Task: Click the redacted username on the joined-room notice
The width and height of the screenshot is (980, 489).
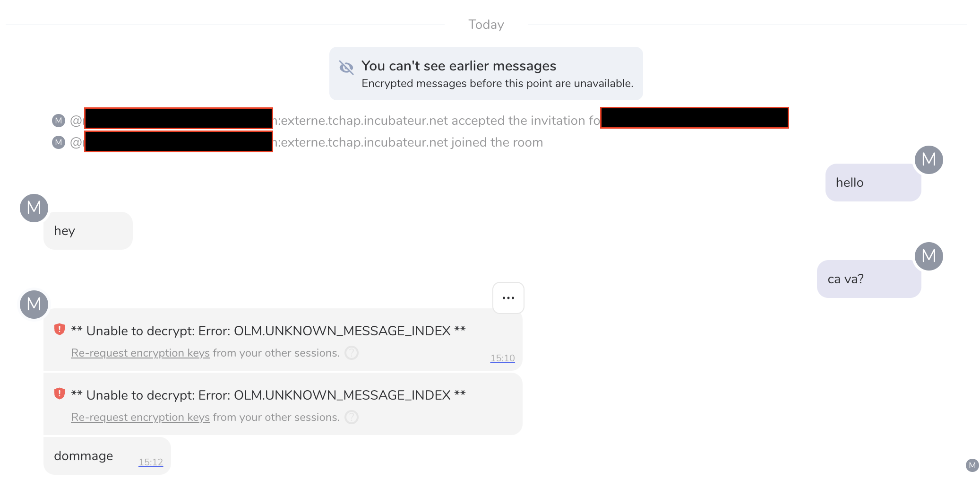Action: [x=178, y=142]
